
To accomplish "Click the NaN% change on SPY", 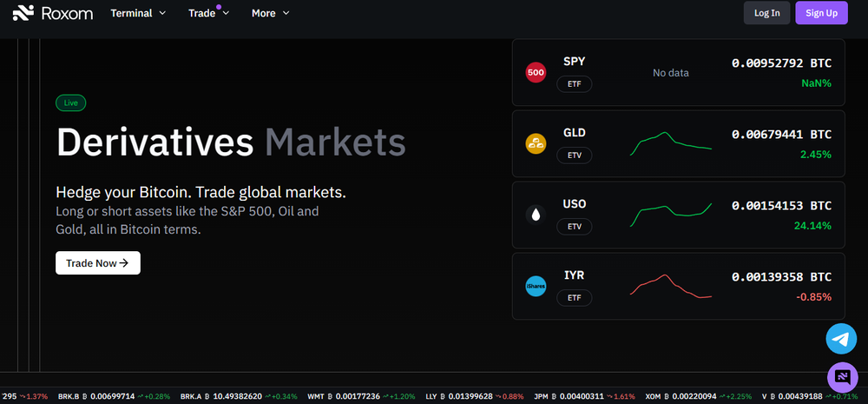I will [x=817, y=83].
